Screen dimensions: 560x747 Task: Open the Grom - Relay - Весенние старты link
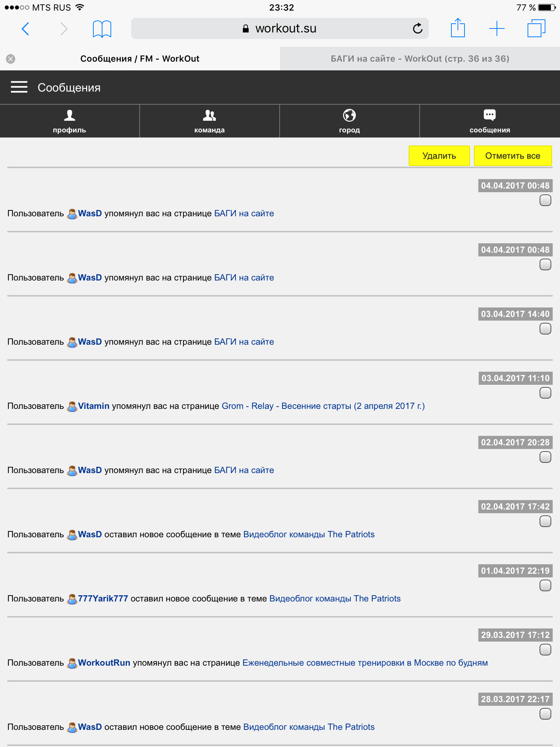323,406
